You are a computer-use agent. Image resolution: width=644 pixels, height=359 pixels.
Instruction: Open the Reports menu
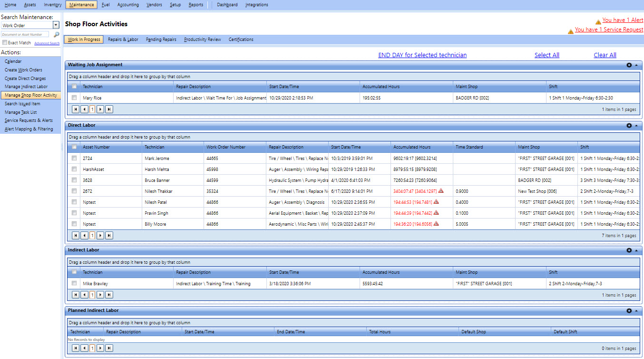[x=195, y=5]
